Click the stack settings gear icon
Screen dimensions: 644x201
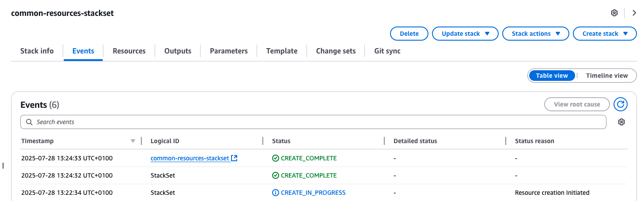[x=614, y=13]
